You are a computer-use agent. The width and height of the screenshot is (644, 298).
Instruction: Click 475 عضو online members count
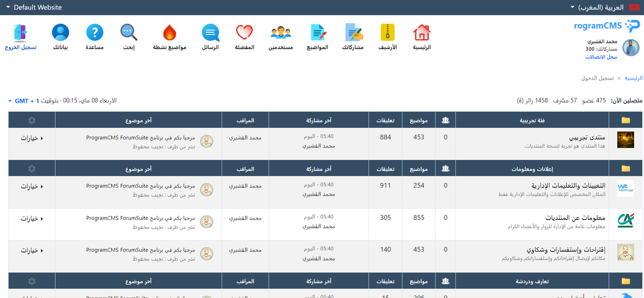[594, 101]
